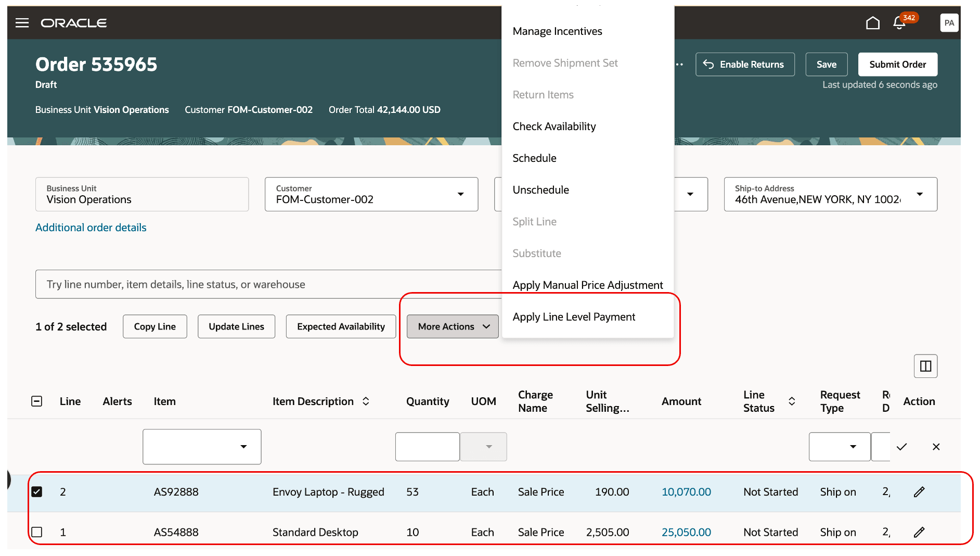Uncheck the line 2 Envoy Laptop checkbox
This screenshot has width=980, height=556.
[37, 492]
